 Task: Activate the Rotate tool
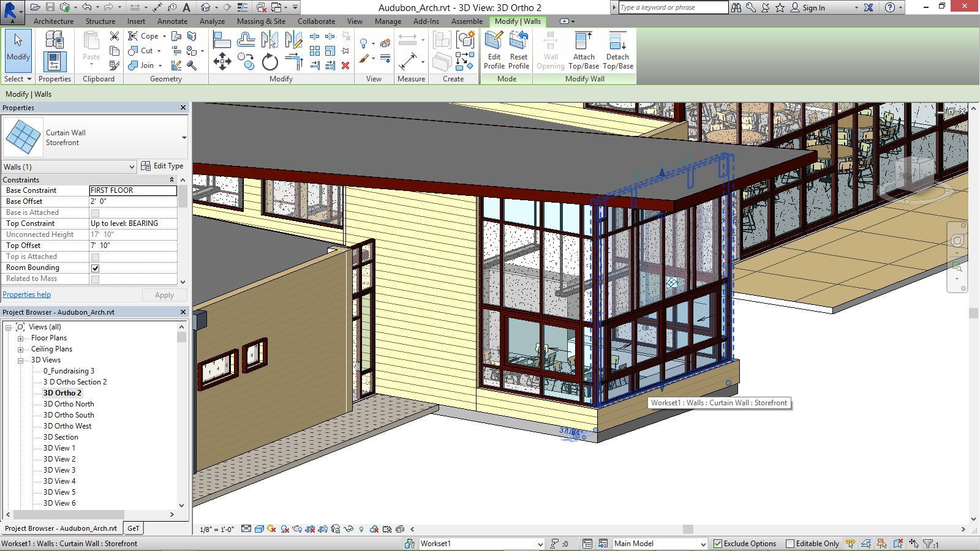point(269,62)
